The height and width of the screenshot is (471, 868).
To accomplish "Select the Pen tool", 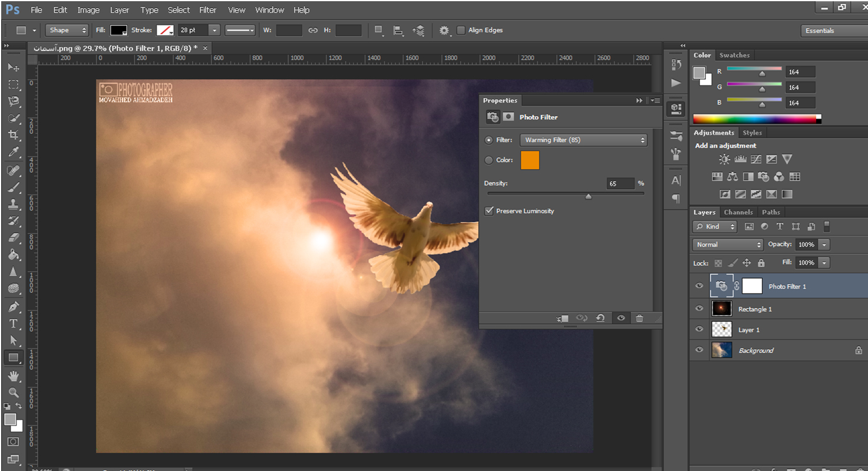I will [x=13, y=307].
